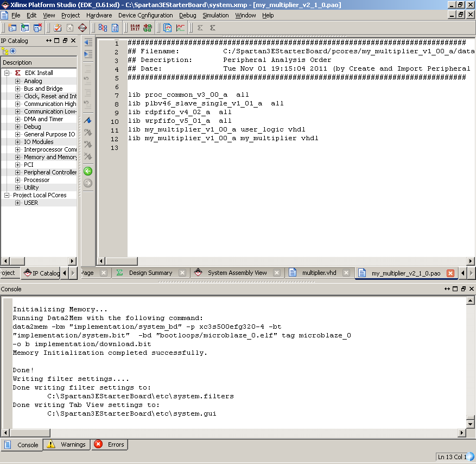
Task: Open the File menu
Action: pyautogui.click(x=16, y=15)
